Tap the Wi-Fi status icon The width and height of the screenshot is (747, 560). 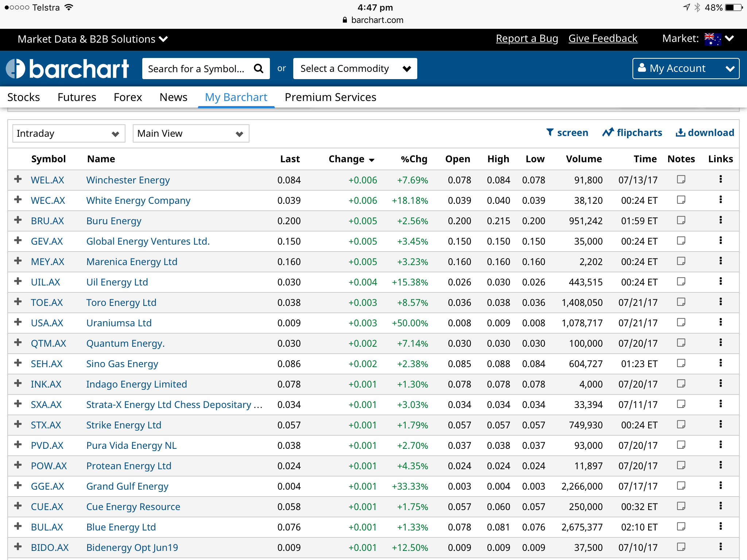coord(69,7)
